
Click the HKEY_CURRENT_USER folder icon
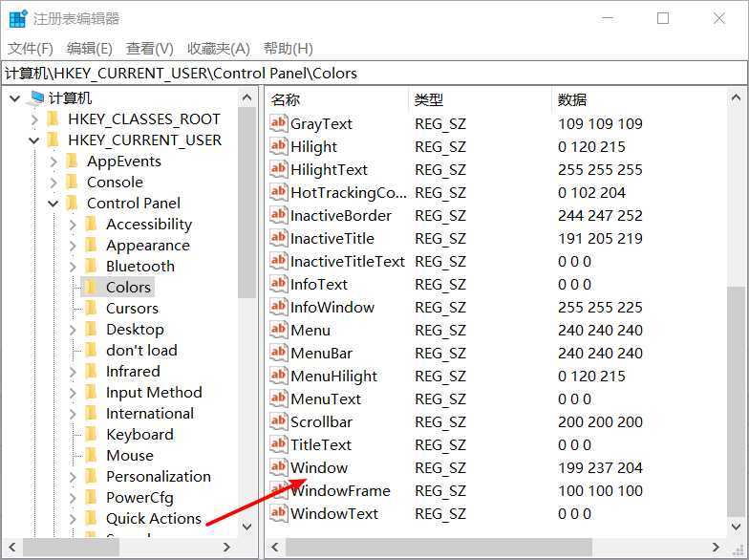pos(53,140)
